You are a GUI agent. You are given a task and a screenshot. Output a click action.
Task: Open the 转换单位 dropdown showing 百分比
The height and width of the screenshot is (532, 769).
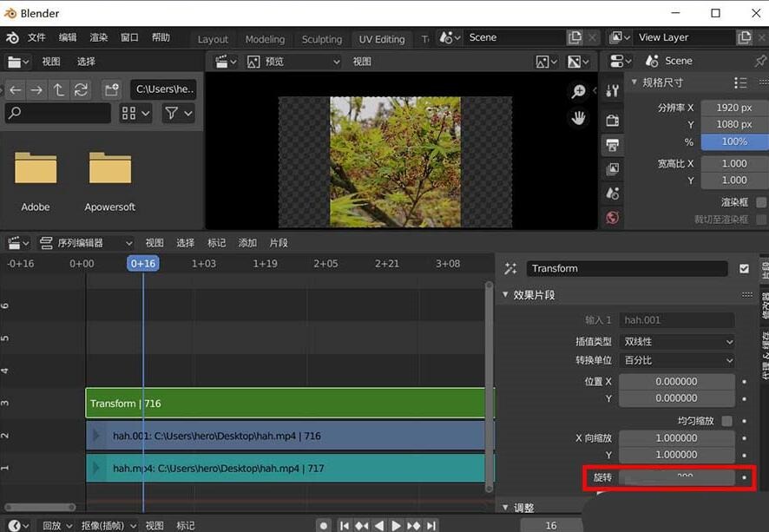[678, 360]
